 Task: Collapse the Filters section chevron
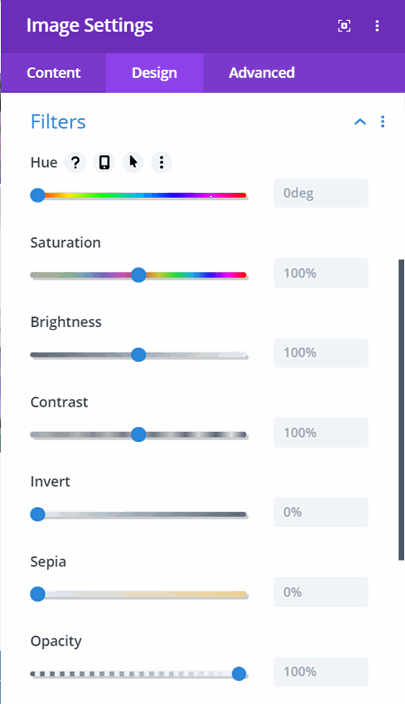(360, 122)
